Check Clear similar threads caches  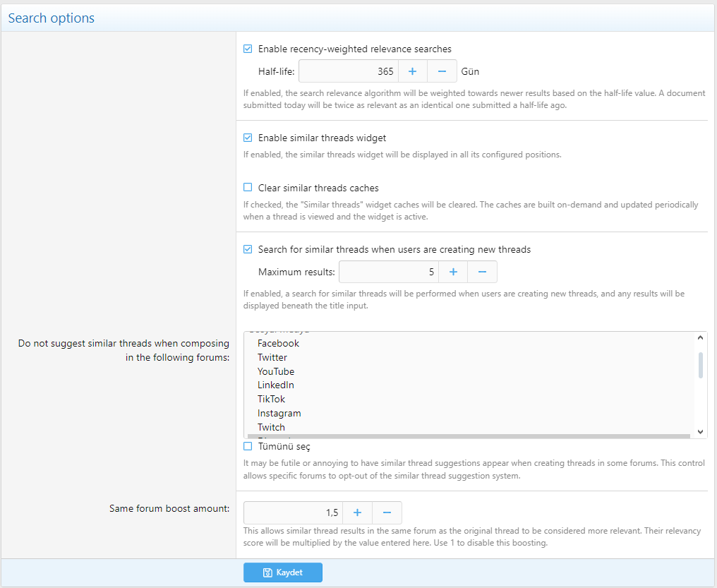pos(248,188)
